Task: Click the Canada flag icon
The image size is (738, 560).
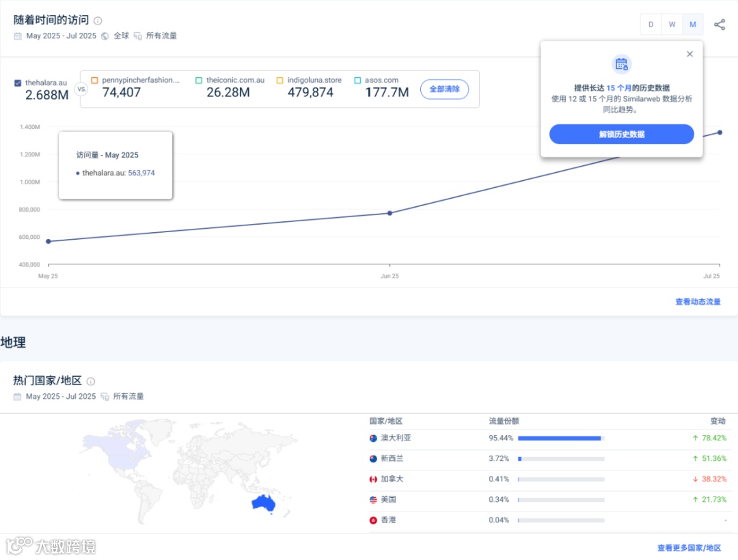Action: [x=373, y=479]
